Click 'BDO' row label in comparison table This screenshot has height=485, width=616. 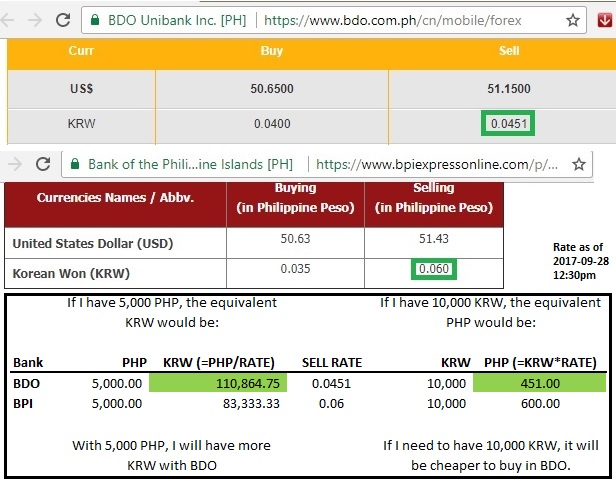(26, 383)
